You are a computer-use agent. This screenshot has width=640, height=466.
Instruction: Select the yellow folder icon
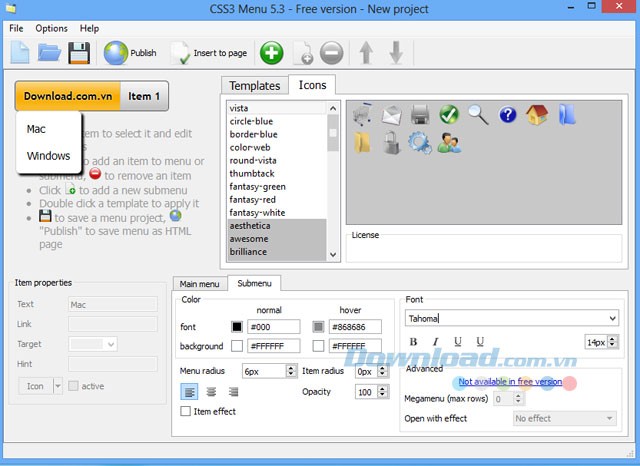(362, 143)
